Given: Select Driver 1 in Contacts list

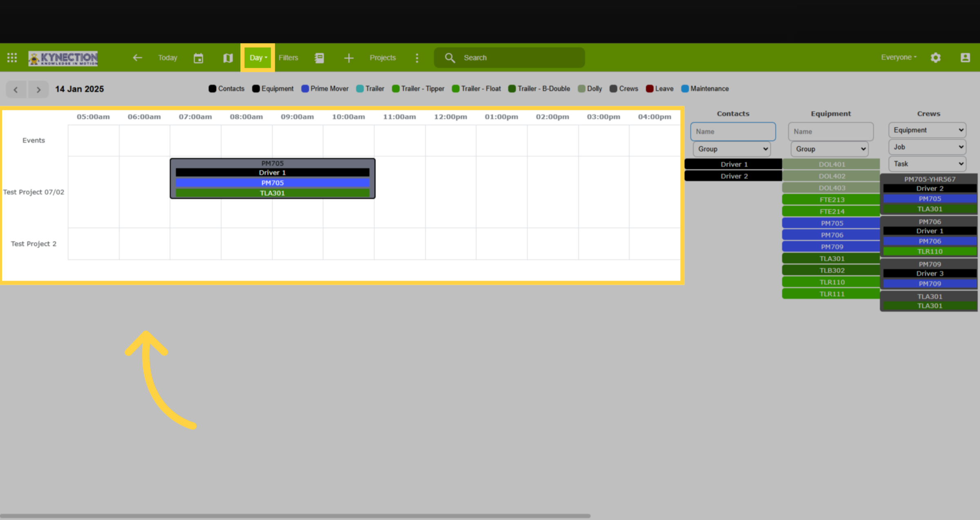Looking at the screenshot, I should [x=733, y=164].
